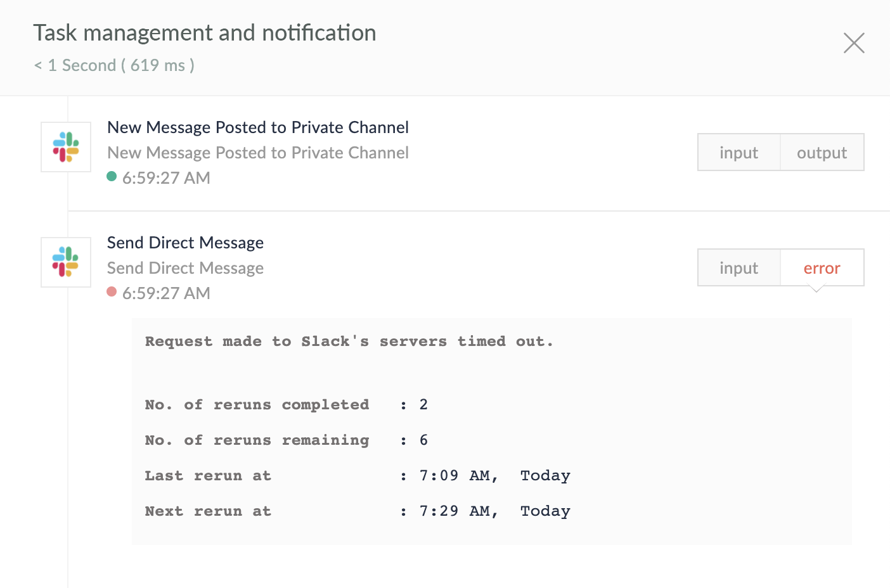Open input tab of Send Direct Message step

point(738,268)
